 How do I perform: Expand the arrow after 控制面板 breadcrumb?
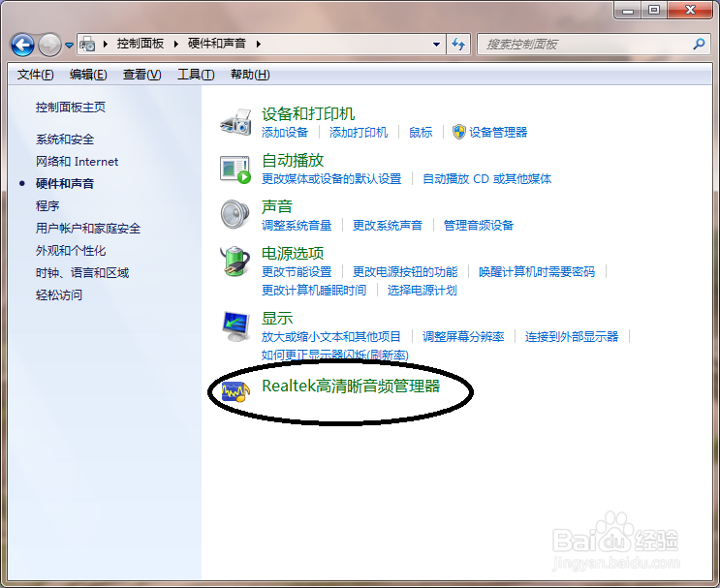point(175,44)
